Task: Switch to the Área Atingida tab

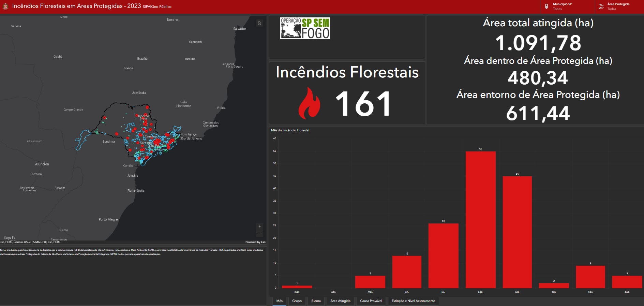Action: (x=340, y=301)
